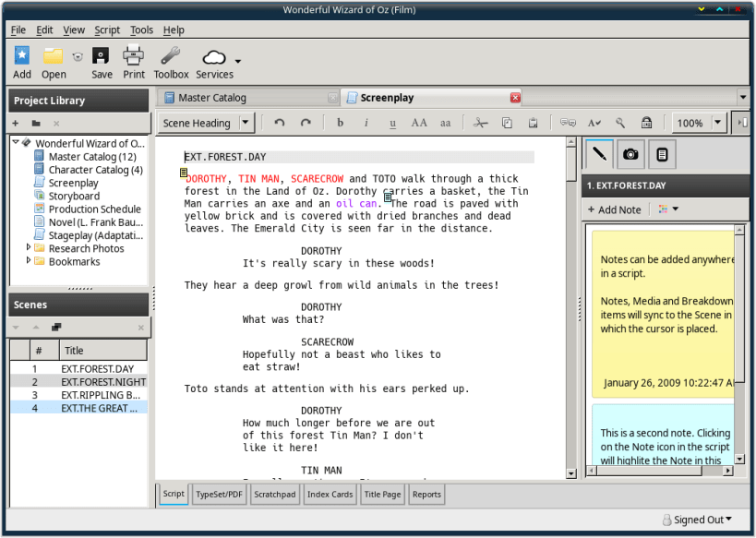756x538 pixels.
Task: Click the Print icon in toolbar
Action: 134,57
